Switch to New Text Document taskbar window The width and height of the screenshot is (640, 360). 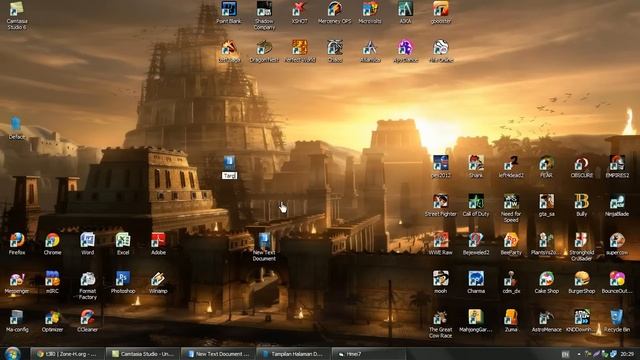(x=218, y=354)
